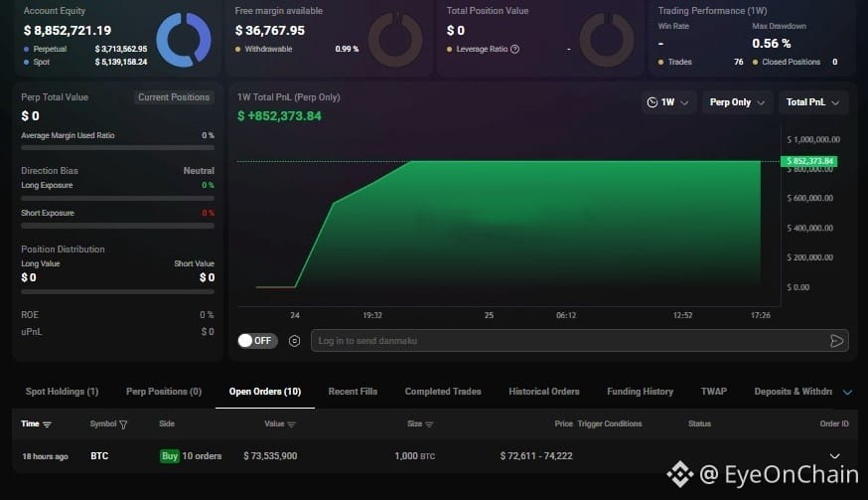
Task: Click the Long Exposure progress bar
Action: [117, 198]
